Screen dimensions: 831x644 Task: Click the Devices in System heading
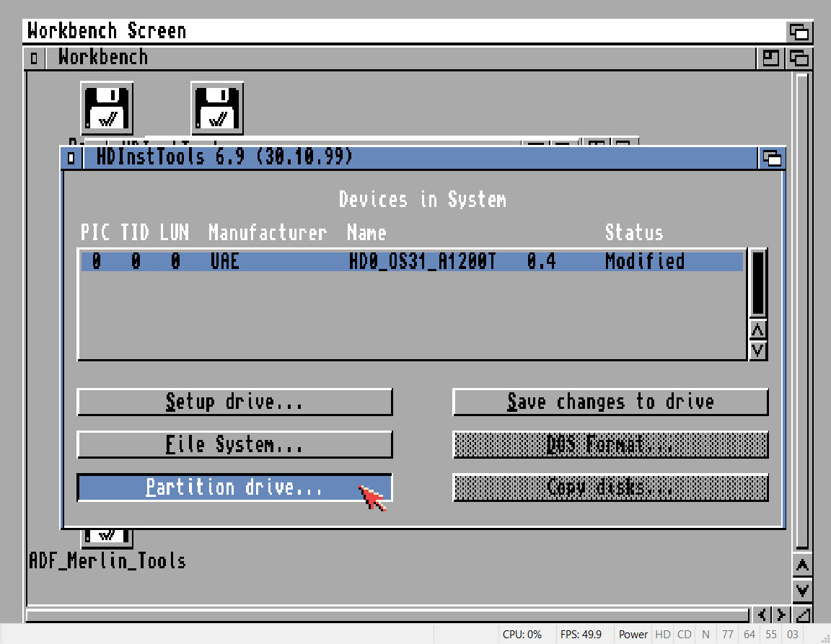[x=423, y=200]
